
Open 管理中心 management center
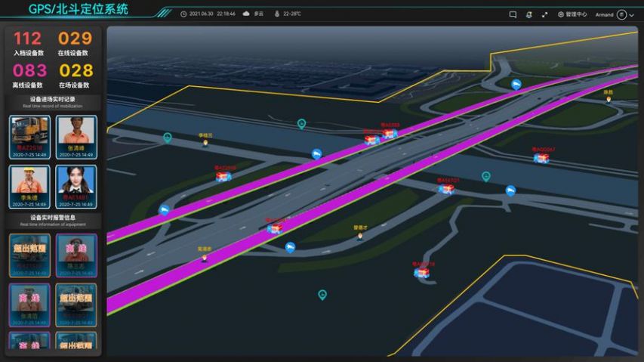pos(572,14)
